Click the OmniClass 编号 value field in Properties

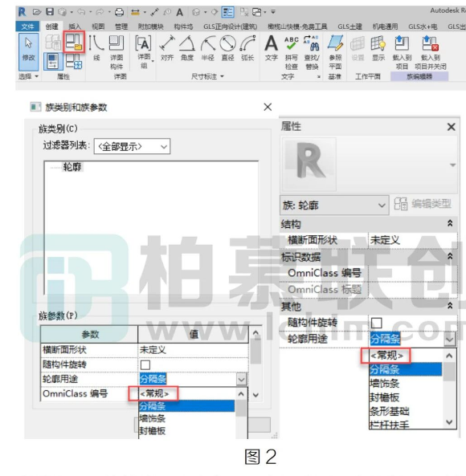[x=412, y=273]
